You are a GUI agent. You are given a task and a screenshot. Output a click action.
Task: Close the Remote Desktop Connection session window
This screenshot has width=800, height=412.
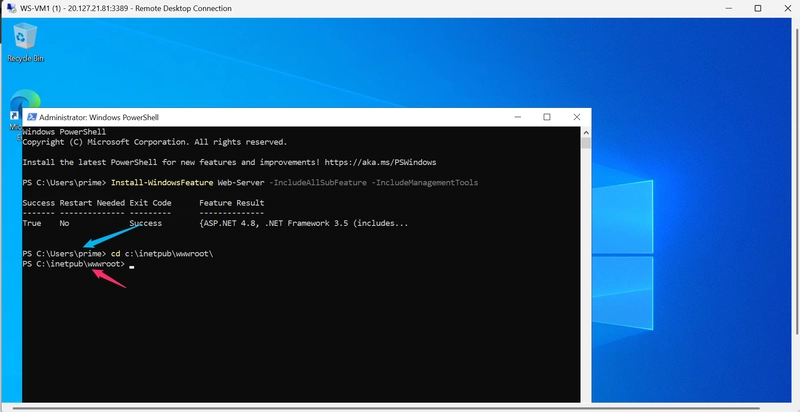787,8
